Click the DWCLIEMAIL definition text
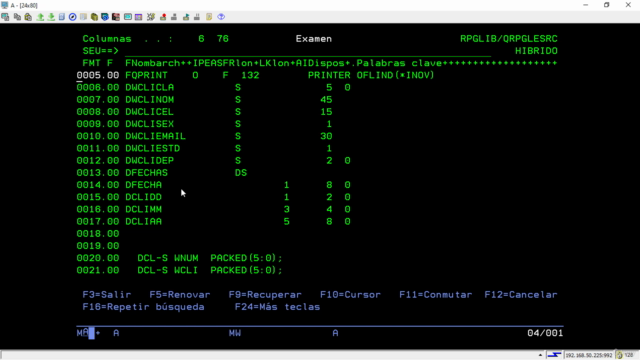 (x=156, y=136)
